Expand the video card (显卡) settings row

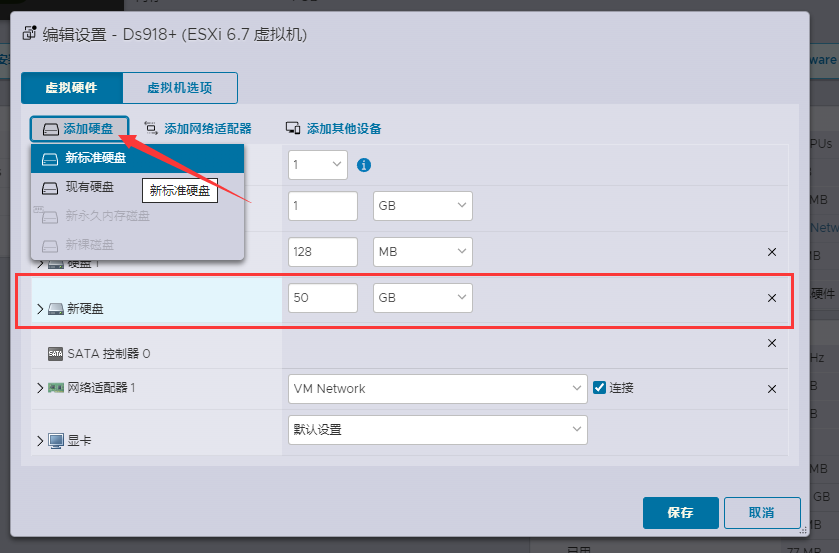[x=40, y=441]
